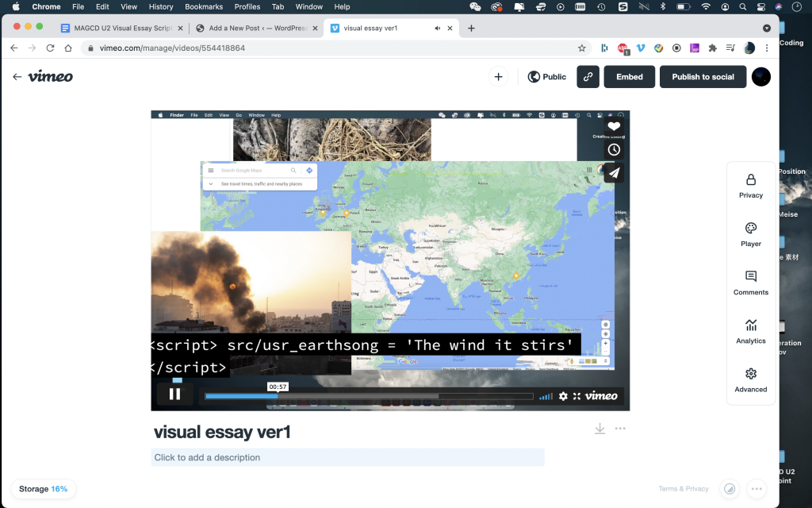Click the Embed button
812x508 pixels.
pos(629,77)
